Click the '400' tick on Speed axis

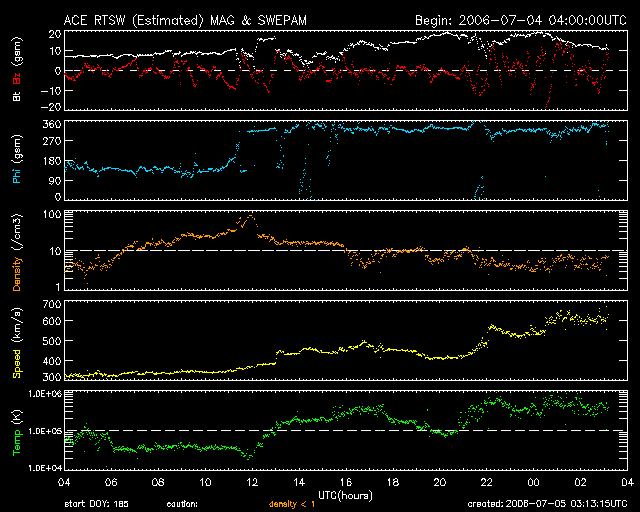tap(52, 361)
